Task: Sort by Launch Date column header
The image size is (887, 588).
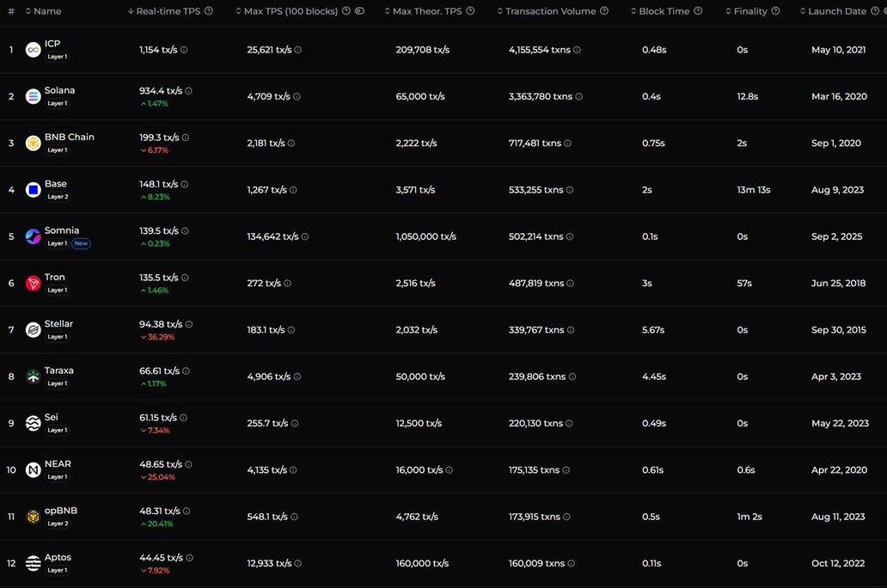Action: coord(833,11)
